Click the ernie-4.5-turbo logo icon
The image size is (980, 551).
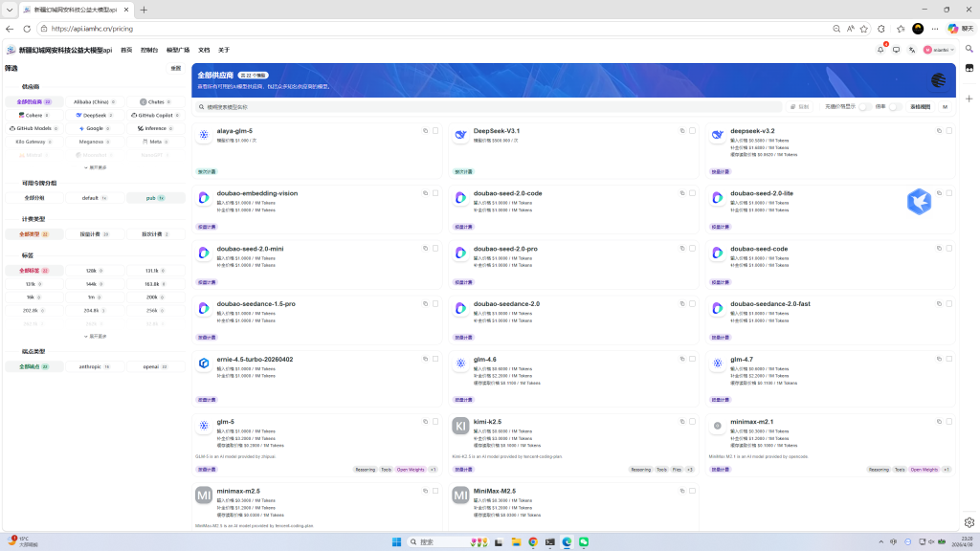tap(204, 363)
